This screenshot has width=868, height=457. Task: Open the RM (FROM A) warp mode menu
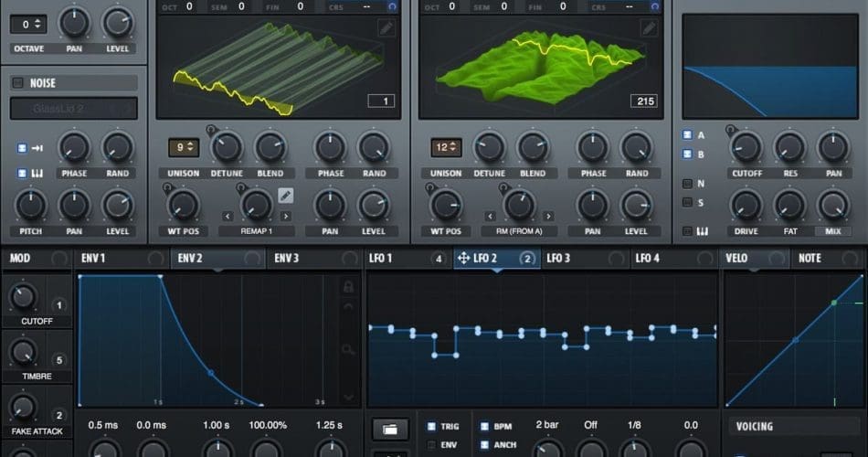coord(519,231)
